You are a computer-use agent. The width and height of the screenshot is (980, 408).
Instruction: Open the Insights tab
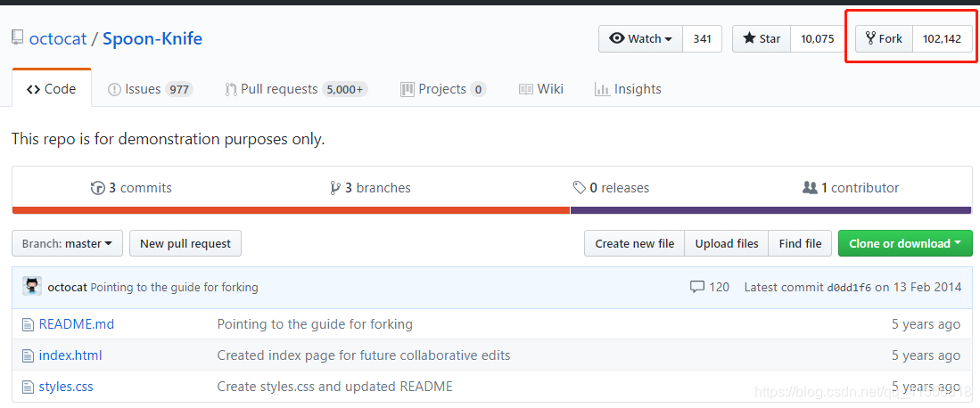(x=628, y=89)
